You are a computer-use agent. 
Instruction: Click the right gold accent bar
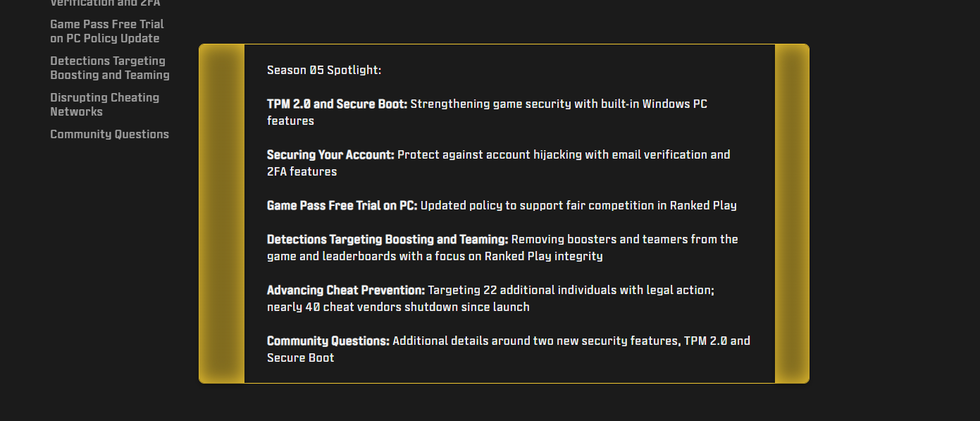[790, 212]
